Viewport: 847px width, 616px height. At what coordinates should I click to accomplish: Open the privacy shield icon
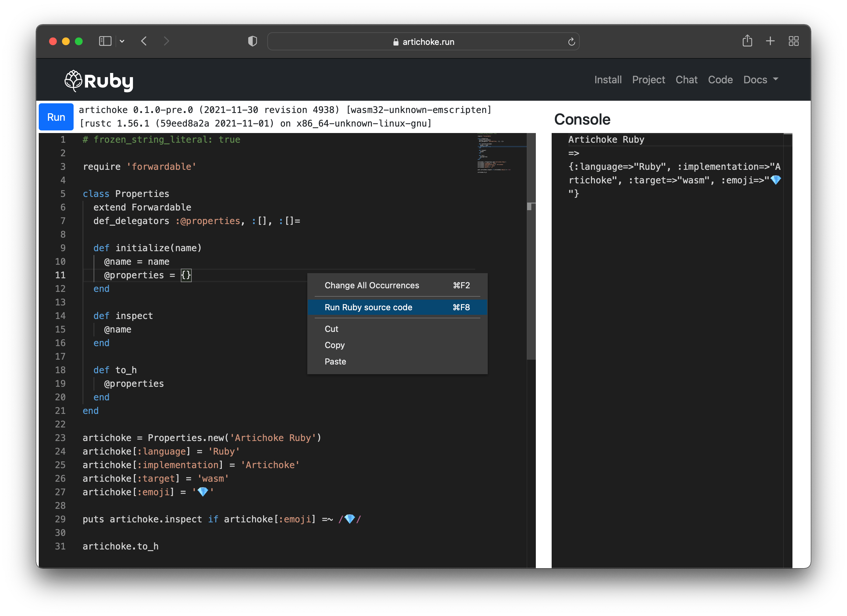tap(252, 41)
